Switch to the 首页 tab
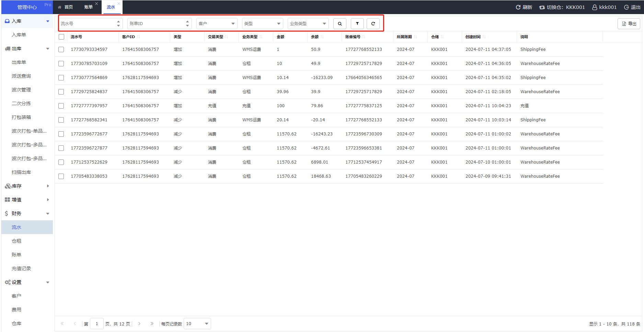Viewport: 644px width, 332px height. (x=66, y=7)
